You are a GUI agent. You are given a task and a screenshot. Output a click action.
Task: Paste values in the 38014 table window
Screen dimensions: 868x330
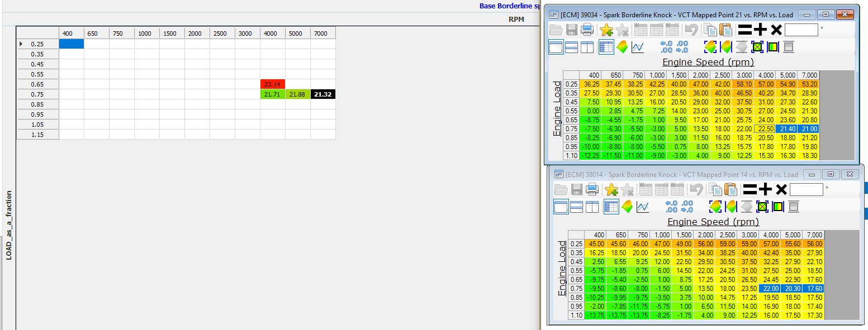(731, 190)
